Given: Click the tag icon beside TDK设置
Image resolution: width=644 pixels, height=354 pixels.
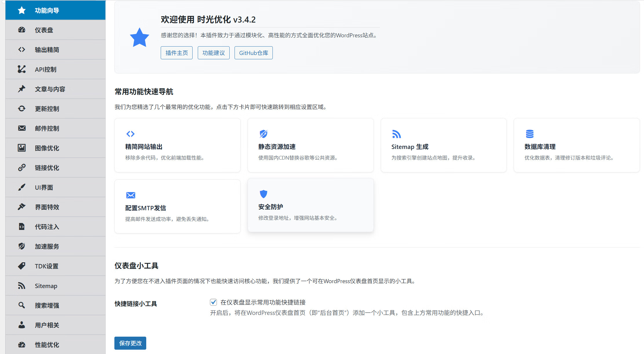Looking at the screenshot, I should click(x=22, y=266).
